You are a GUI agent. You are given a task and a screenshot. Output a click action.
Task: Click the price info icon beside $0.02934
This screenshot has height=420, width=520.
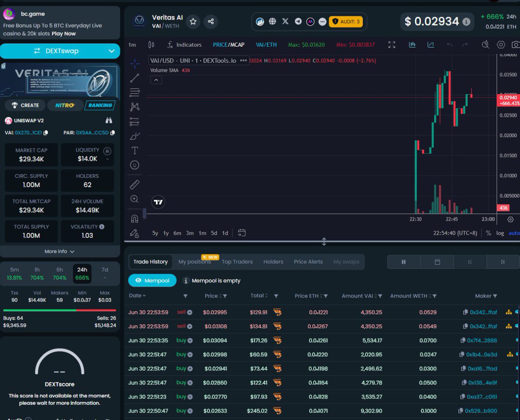[x=466, y=21]
